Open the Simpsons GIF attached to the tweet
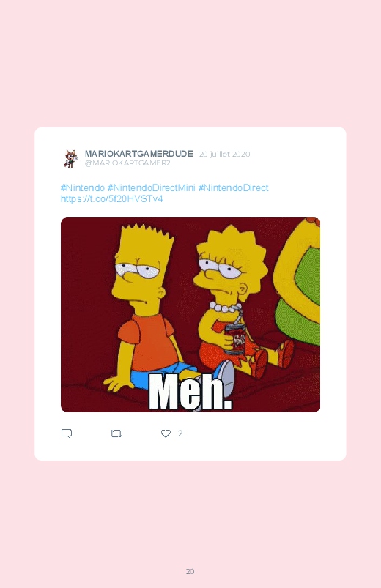 190,315
